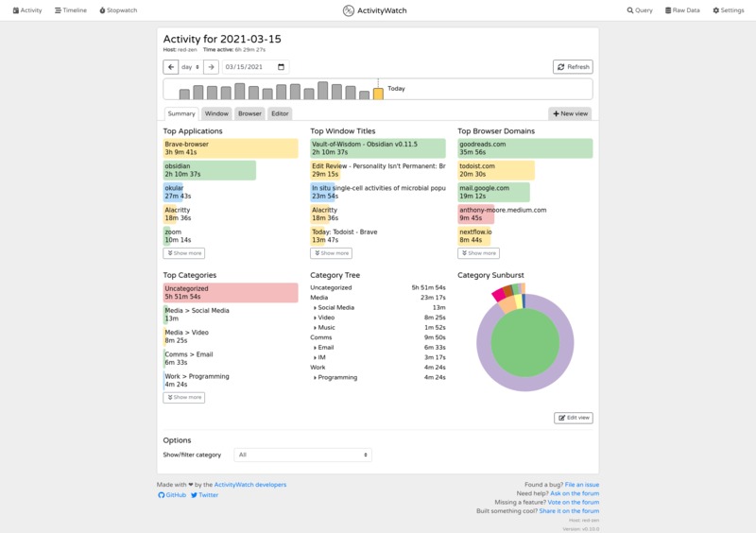Open the Activity page in navbar
756x533 pixels.
[x=27, y=10]
